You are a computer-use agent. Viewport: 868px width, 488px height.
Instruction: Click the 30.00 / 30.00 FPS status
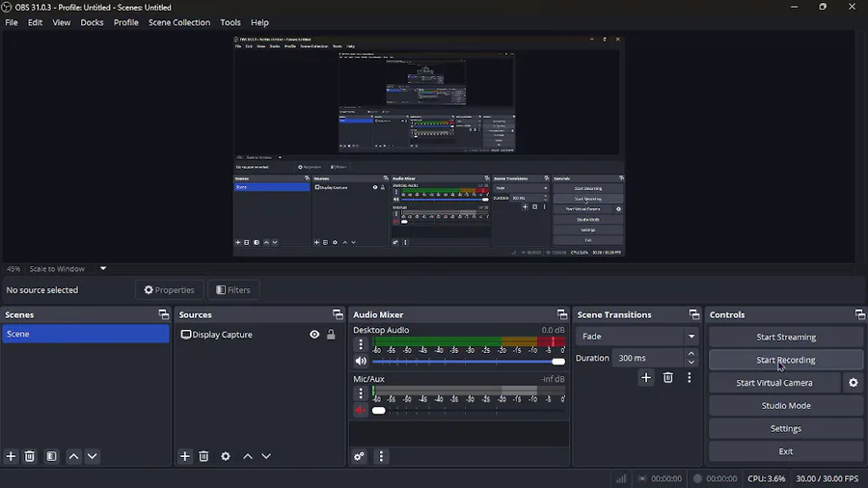(827, 478)
